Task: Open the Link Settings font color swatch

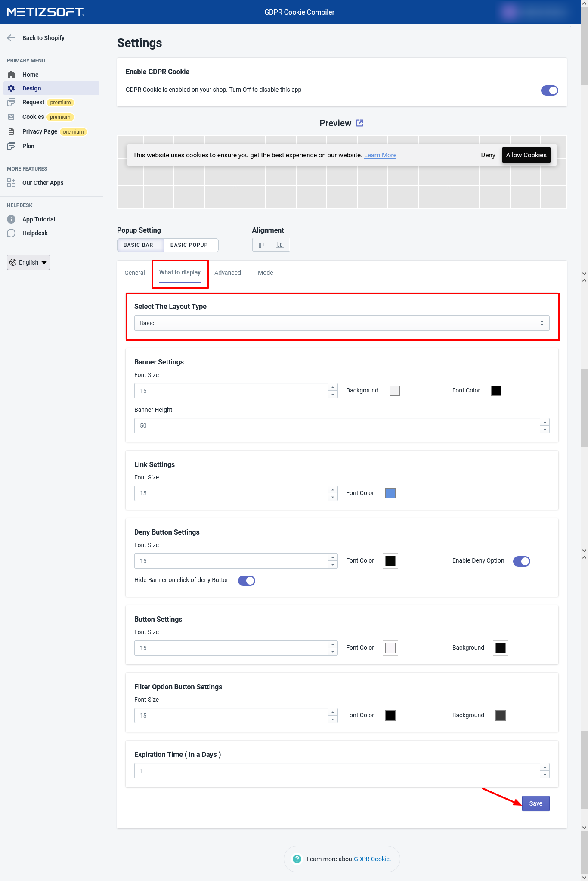Action: tap(390, 493)
